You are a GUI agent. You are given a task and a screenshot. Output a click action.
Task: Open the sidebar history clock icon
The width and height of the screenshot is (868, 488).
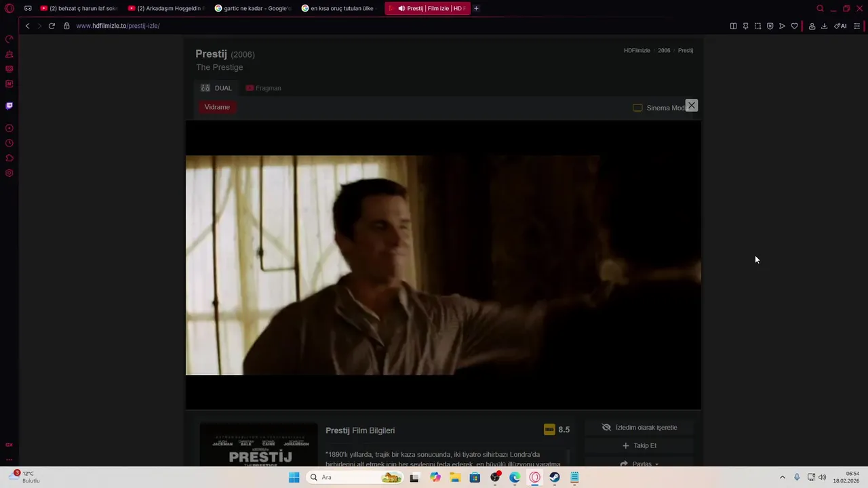(9, 143)
